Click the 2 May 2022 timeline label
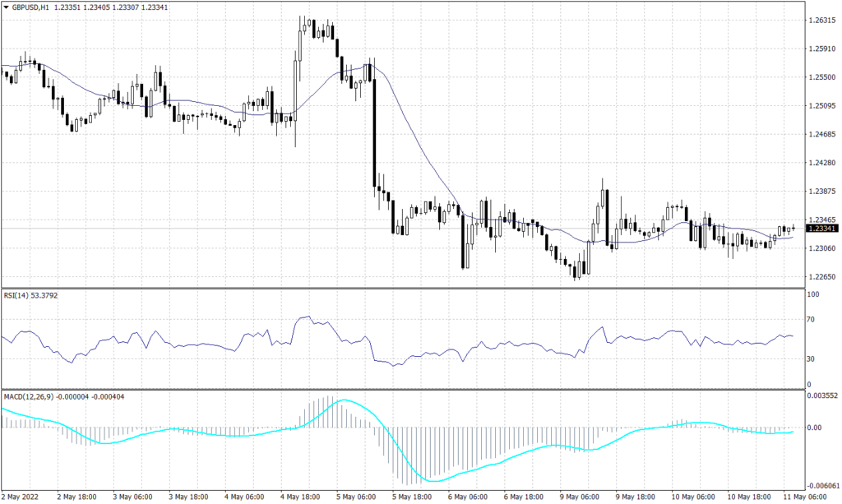This screenshot has height=504, width=842. coord(21,497)
